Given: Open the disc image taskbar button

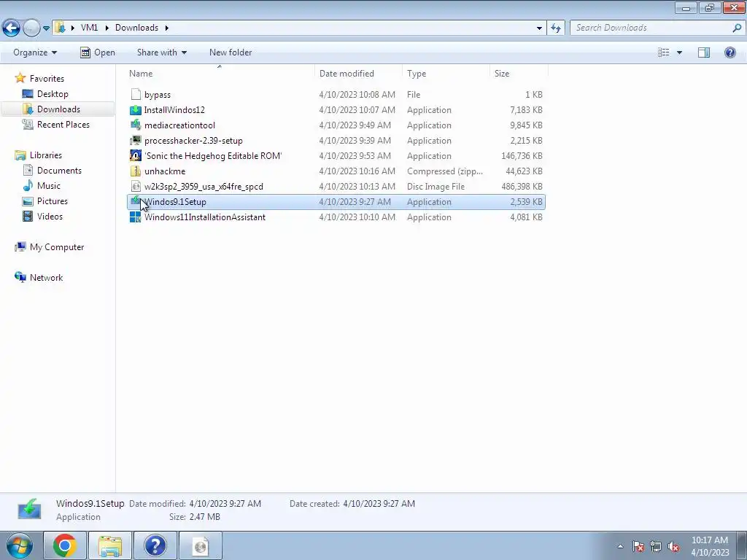Looking at the screenshot, I should [x=200, y=545].
